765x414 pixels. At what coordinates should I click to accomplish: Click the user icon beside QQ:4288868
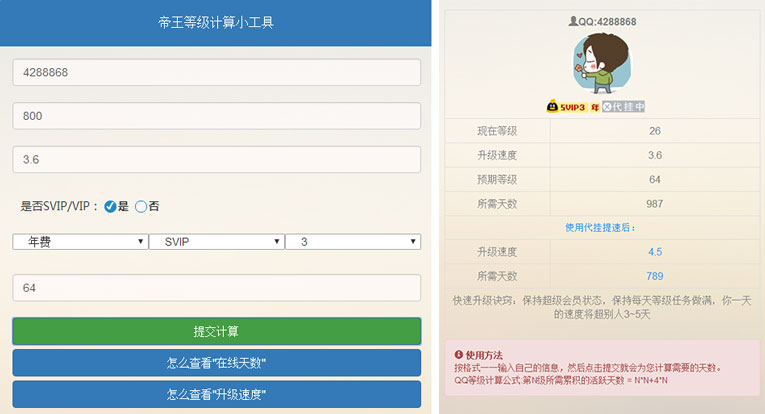[x=573, y=21]
